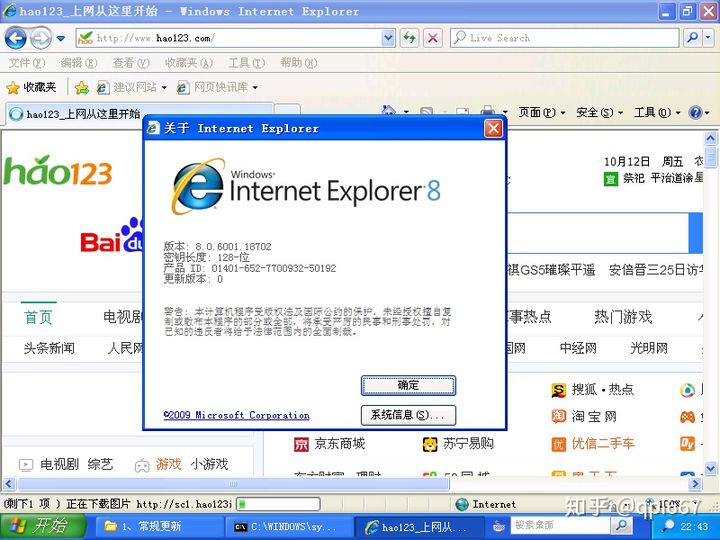720x540 pixels.
Task: Click the Refresh page icon
Action: (409, 38)
